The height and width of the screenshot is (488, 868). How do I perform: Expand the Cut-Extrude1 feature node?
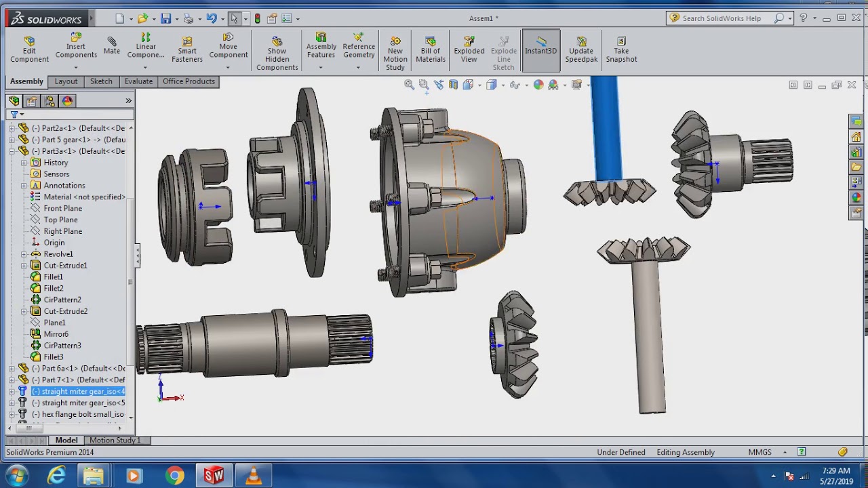(24, 266)
